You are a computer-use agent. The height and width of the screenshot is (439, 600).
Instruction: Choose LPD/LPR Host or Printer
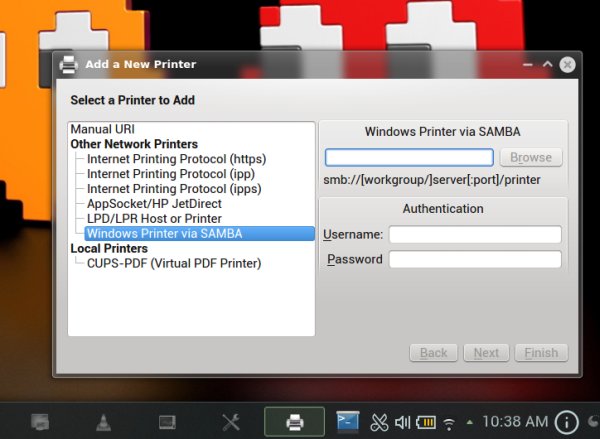[x=154, y=219]
